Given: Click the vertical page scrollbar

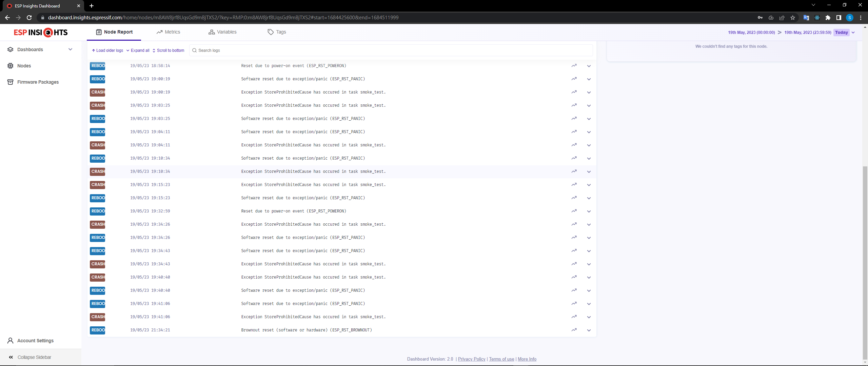Looking at the screenshot, I should (865, 264).
